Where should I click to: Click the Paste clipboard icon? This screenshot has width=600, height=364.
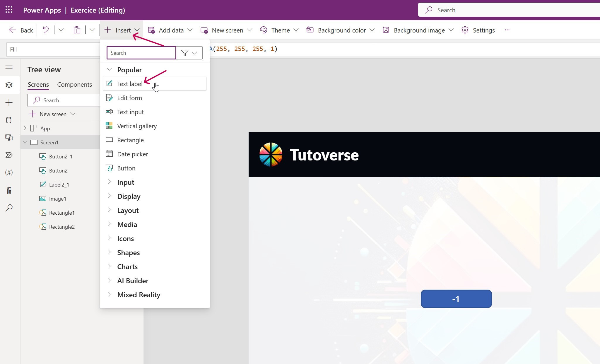pyautogui.click(x=77, y=30)
